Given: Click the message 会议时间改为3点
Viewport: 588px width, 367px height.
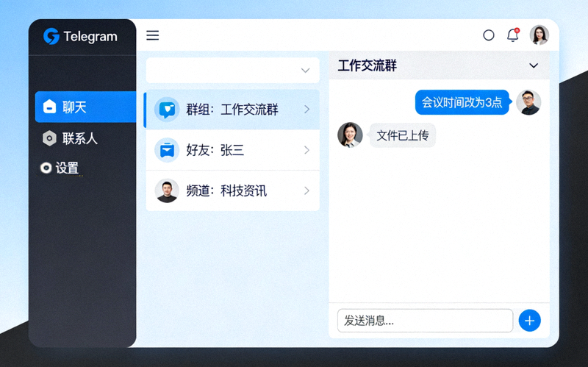Looking at the screenshot, I should point(462,102).
